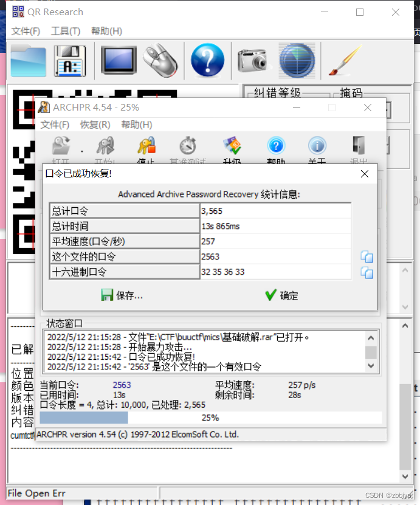Click the blue question mark icon in QR Research
Screen dimensions: 420x505
[x=208, y=60]
